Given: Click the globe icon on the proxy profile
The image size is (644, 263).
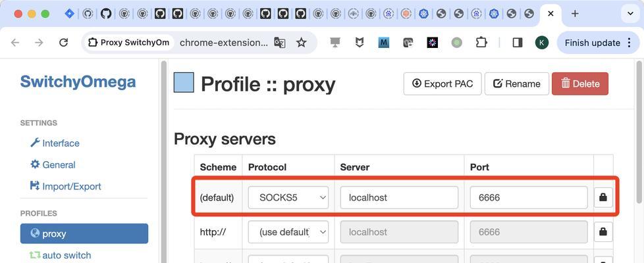Looking at the screenshot, I should pos(35,233).
